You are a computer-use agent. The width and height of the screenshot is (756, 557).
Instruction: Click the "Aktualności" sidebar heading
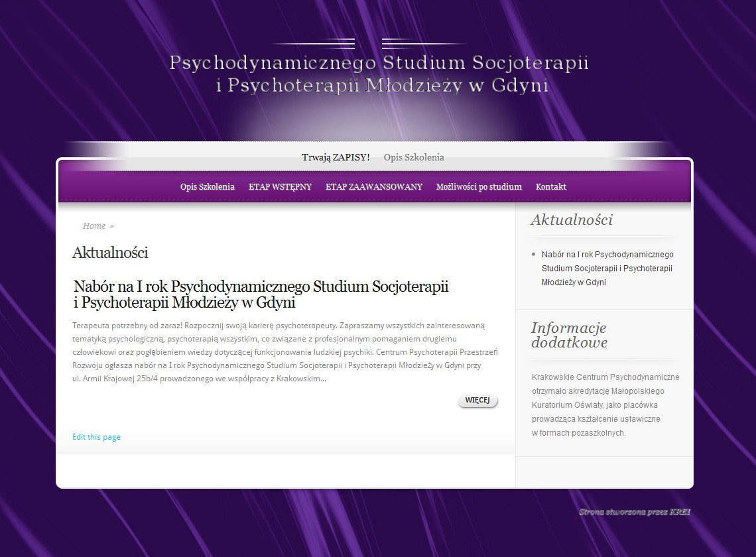pos(572,219)
